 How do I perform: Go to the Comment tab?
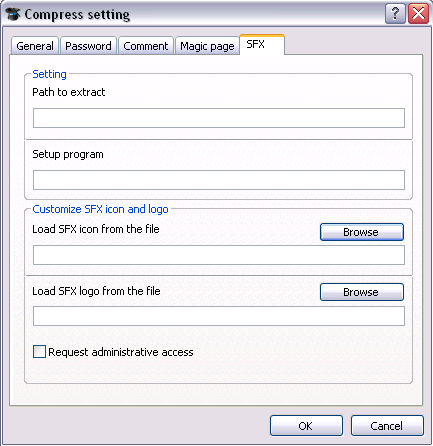click(146, 46)
